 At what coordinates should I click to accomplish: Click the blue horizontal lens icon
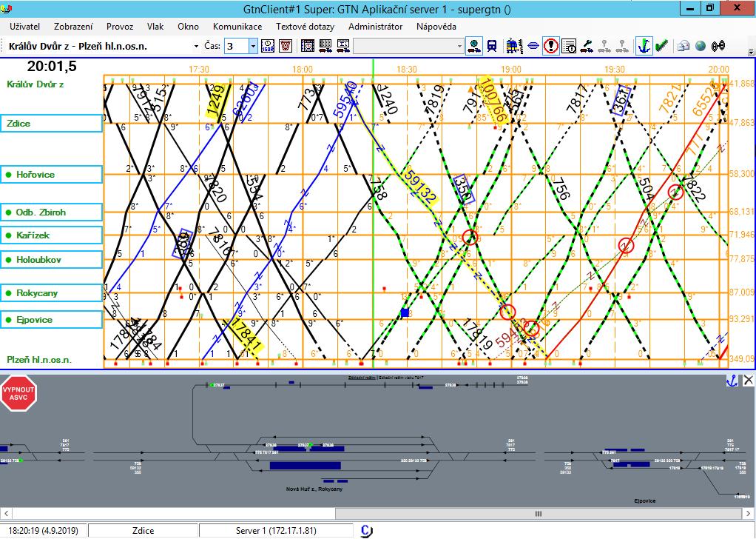coord(533,46)
